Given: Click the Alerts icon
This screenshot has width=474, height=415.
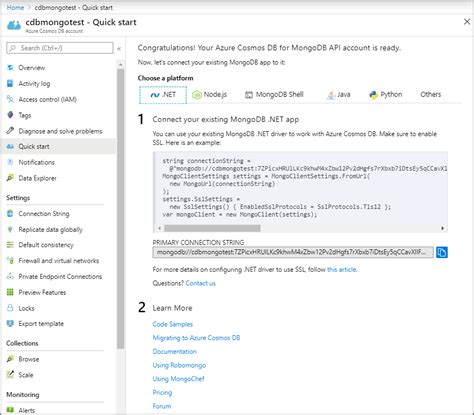Looking at the screenshot, I should pyautogui.click(x=10, y=410).
